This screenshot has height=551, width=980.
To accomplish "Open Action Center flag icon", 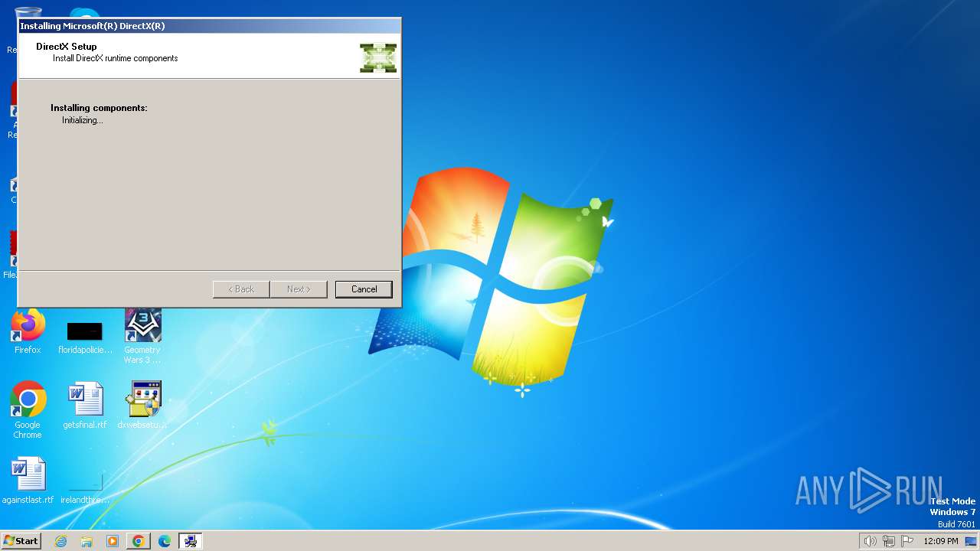I will pos(907,541).
